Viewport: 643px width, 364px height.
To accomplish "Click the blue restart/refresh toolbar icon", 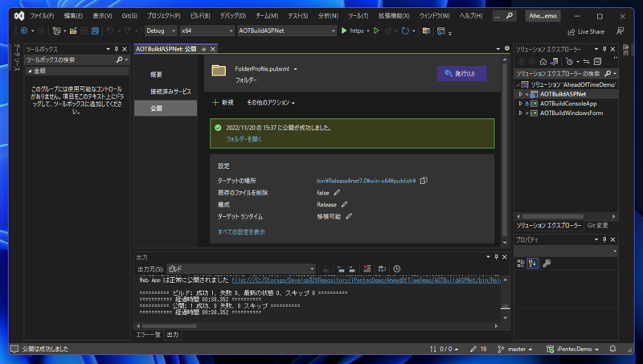I will [x=405, y=31].
